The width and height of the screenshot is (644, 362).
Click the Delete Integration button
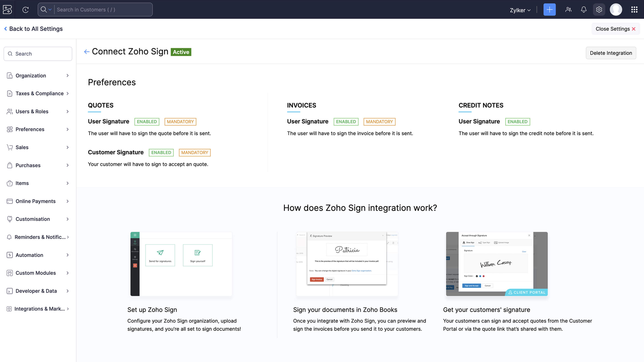(611, 53)
